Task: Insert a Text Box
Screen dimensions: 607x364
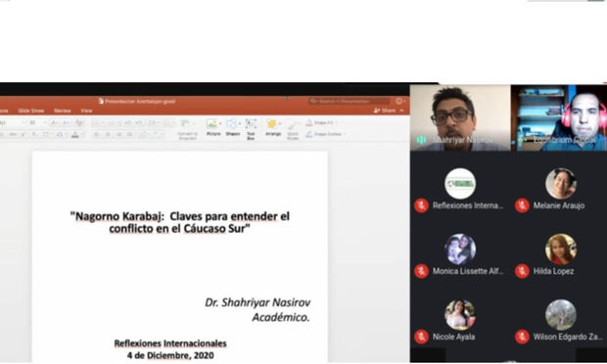Action: pyautogui.click(x=251, y=128)
